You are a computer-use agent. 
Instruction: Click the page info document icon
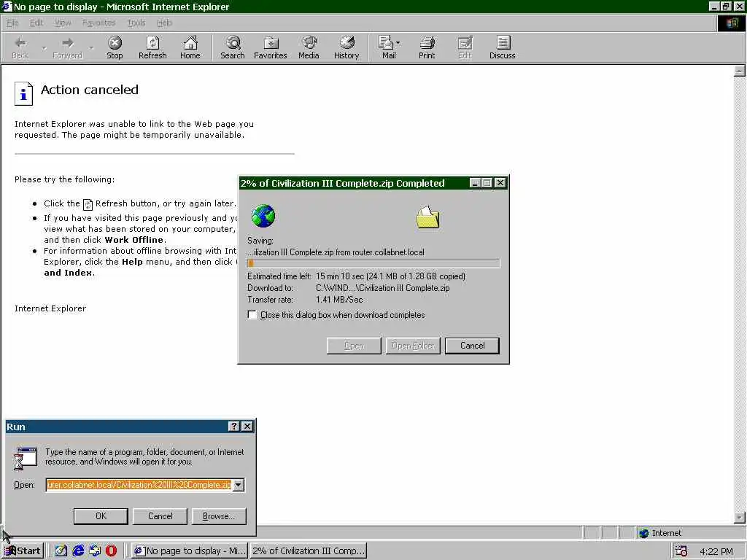click(23, 93)
